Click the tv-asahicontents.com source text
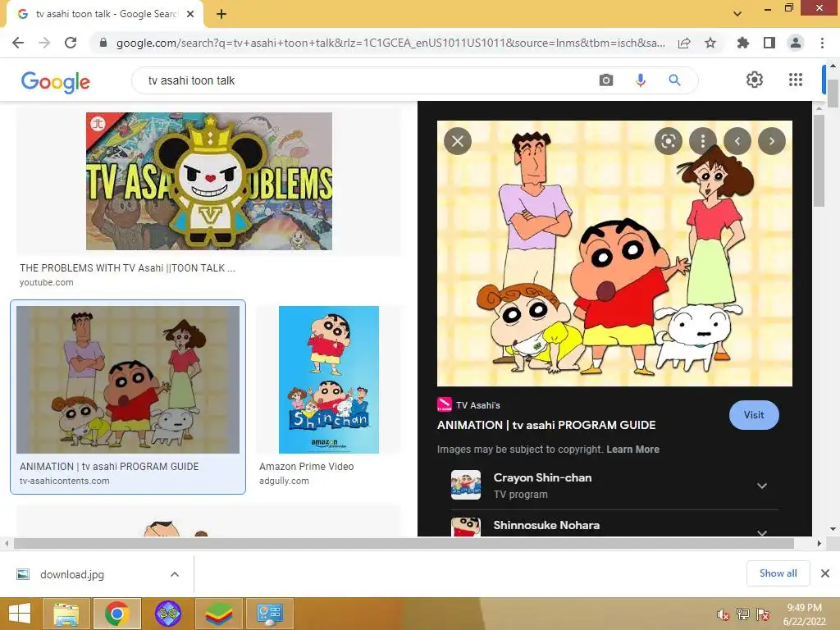The image size is (840, 630). [64, 481]
